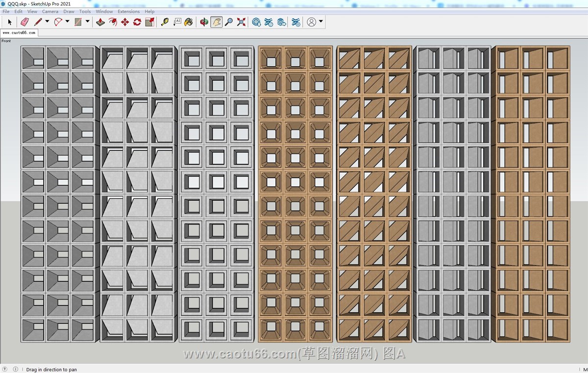
Task: Select the Zoom magnifier tool
Action: click(x=229, y=22)
